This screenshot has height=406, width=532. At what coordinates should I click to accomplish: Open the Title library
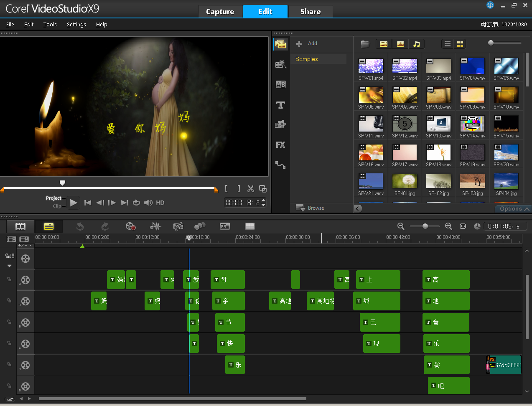click(x=280, y=105)
